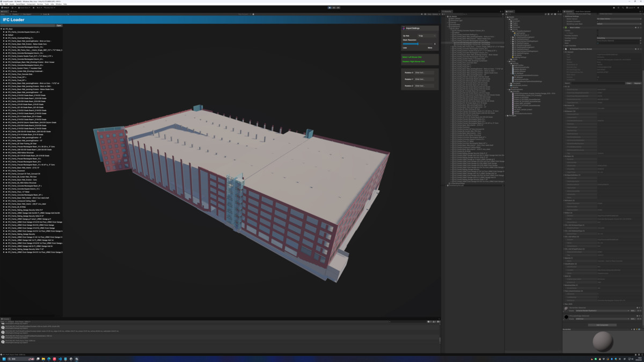Image resolution: width=644 pixels, height=362 pixels.
Task: Click the Open button in IFC Loader
Action: (59, 25)
